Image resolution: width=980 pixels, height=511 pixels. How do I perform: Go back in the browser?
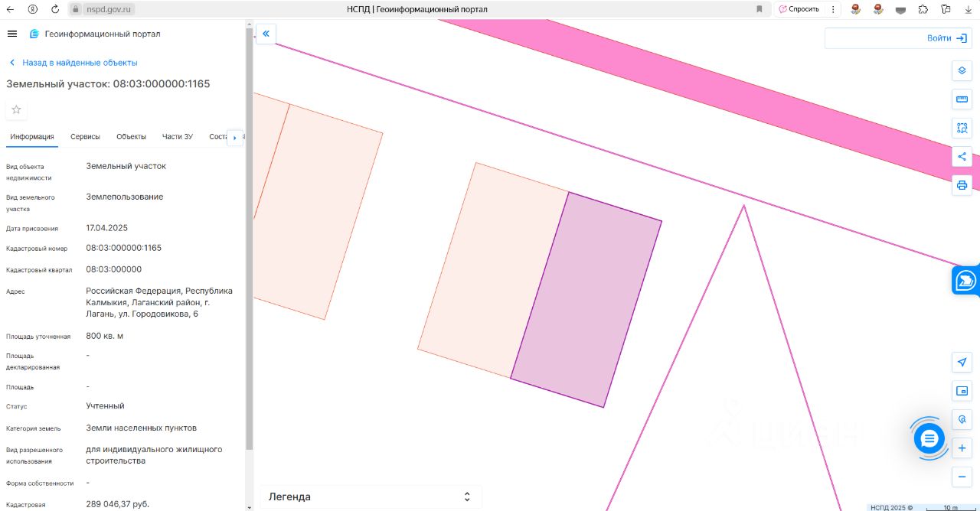[x=10, y=9]
